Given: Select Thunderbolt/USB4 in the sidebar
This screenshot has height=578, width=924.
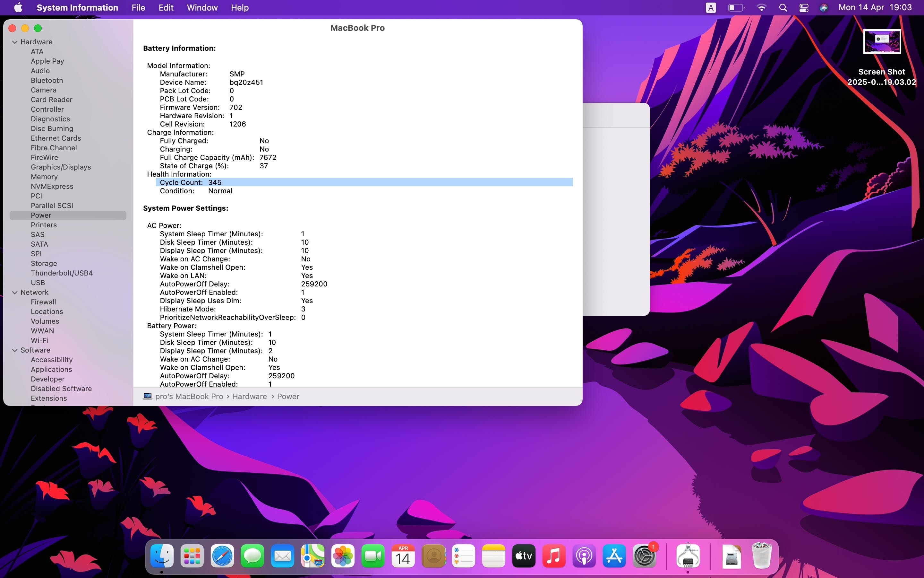Looking at the screenshot, I should point(62,273).
